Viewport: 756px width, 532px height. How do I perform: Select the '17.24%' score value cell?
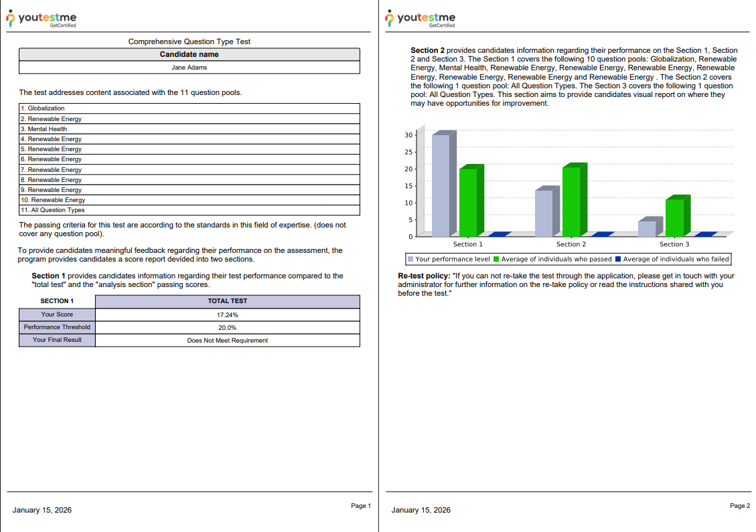coord(228,315)
